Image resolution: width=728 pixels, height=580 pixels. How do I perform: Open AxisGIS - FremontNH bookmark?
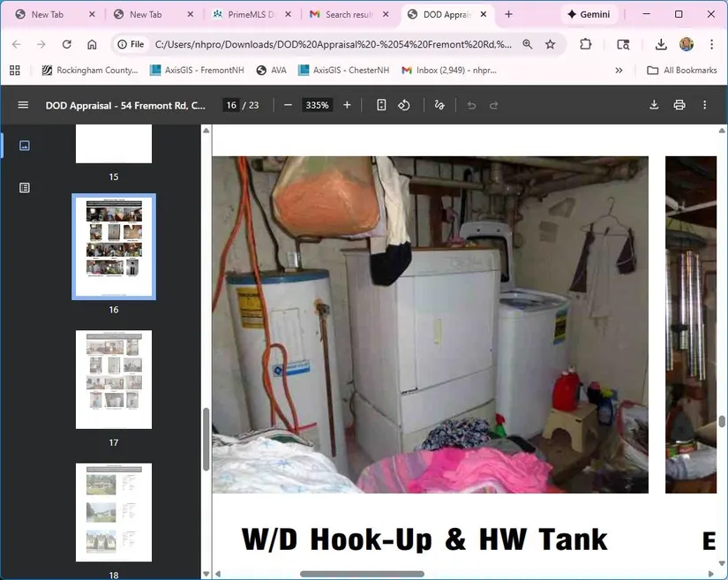tap(196, 71)
